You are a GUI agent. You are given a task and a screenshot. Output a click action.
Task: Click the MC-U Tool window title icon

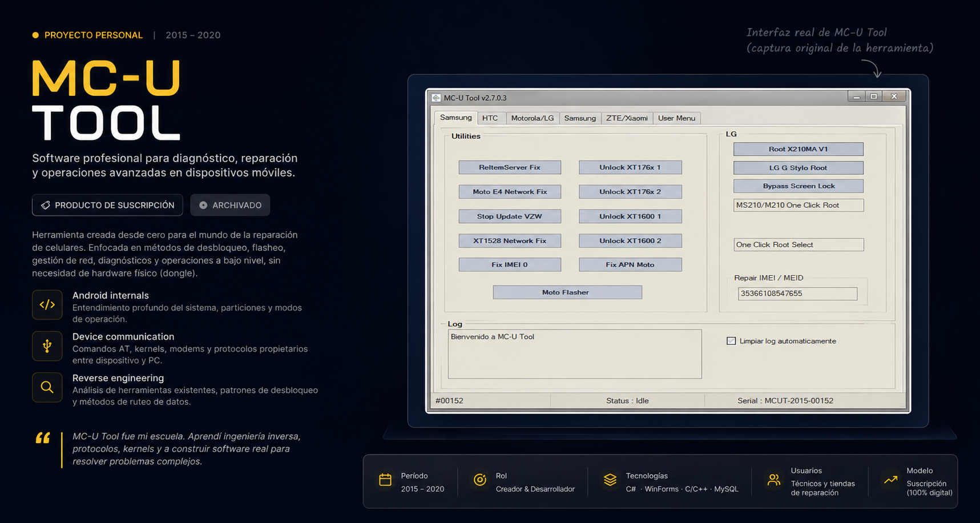click(x=436, y=98)
